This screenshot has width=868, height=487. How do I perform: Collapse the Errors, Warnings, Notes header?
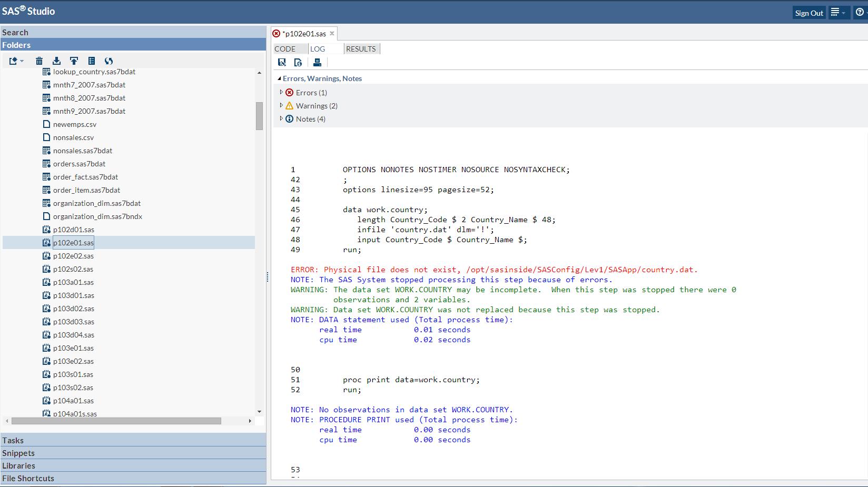279,78
